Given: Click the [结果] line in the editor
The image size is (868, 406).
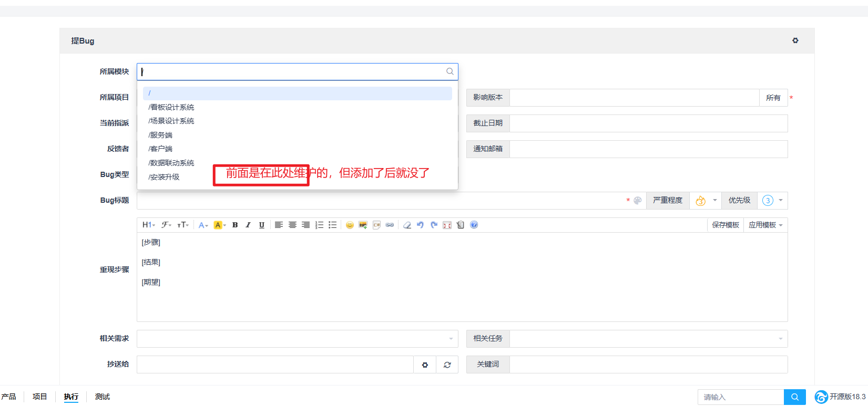Looking at the screenshot, I should [x=151, y=262].
